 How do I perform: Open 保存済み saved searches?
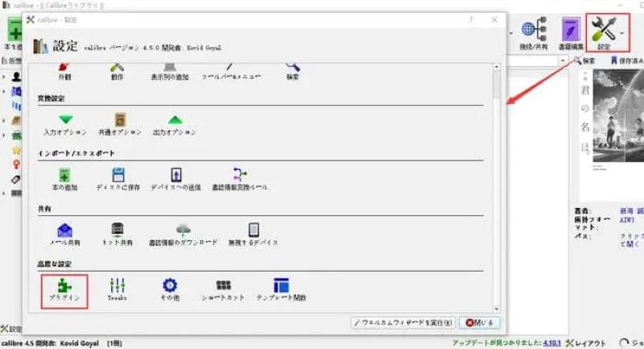pos(627,60)
